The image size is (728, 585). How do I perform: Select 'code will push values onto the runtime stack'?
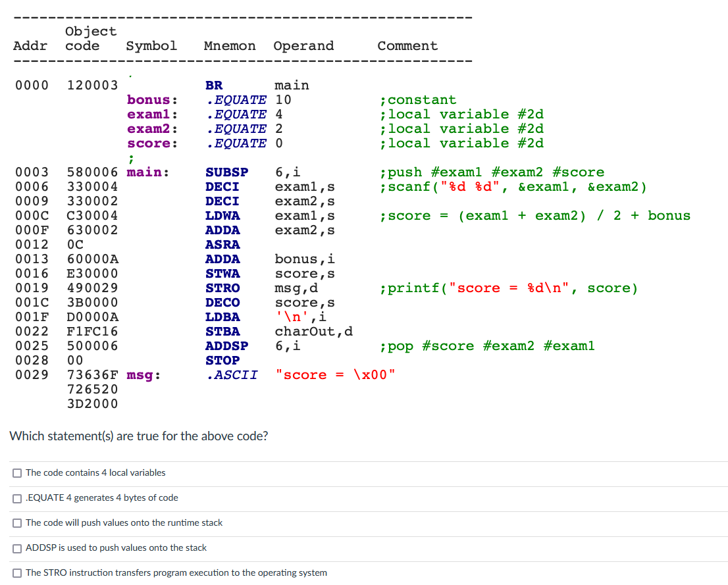point(17,523)
